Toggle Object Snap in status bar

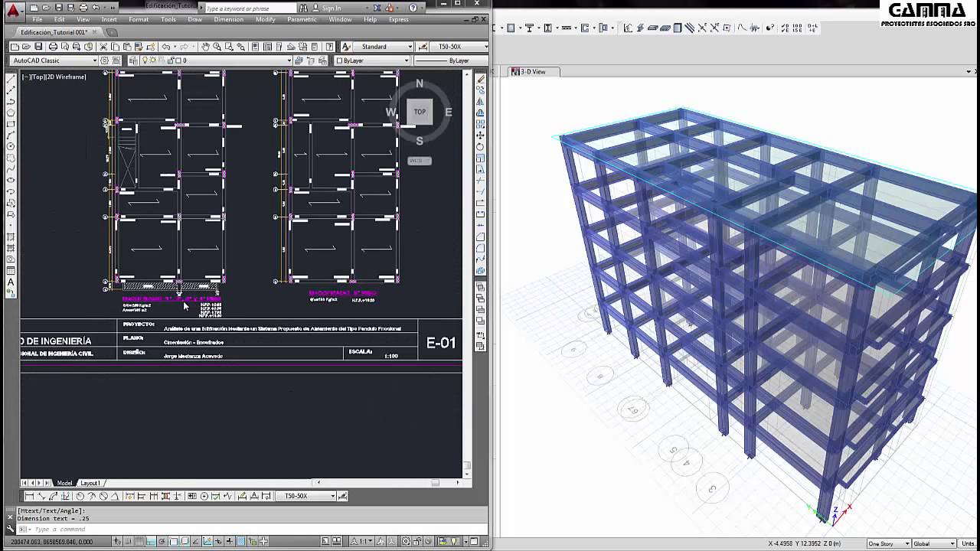[173, 541]
